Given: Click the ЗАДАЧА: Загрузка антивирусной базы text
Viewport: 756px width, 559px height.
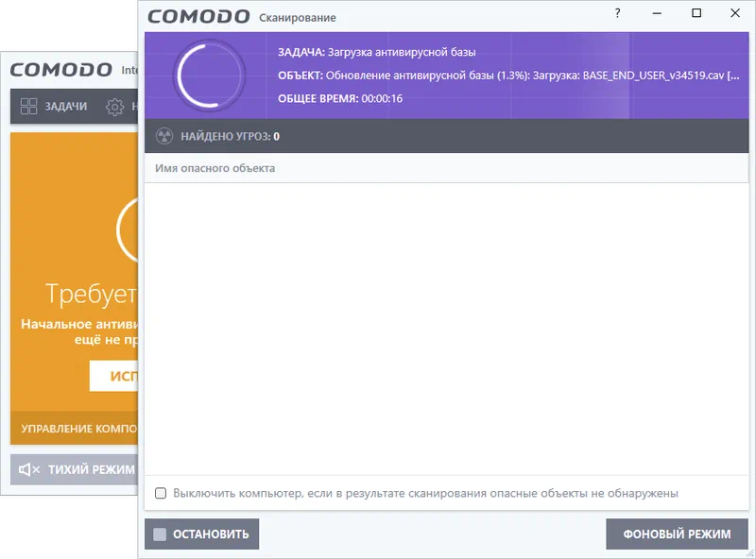Looking at the screenshot, I should click(376, 52).
